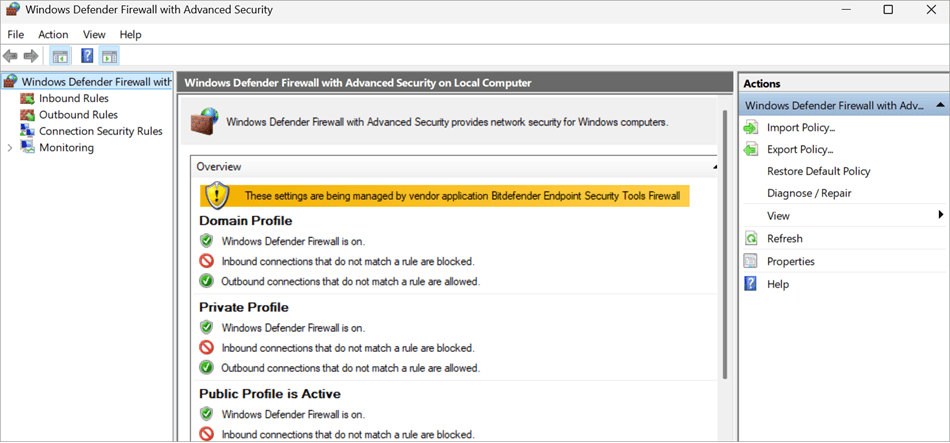Collapse the Actions section header arrow

click(940, 106)
